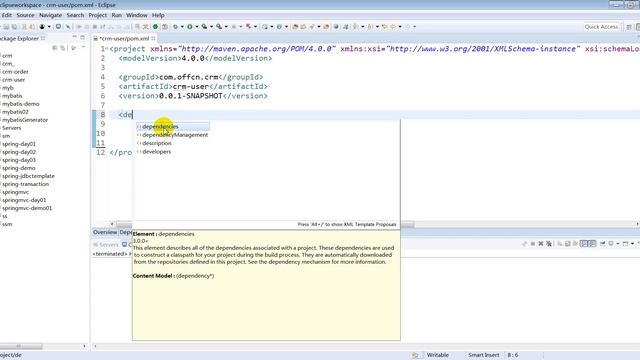Click the Smart Insert status bar entry

pos(483,355)
